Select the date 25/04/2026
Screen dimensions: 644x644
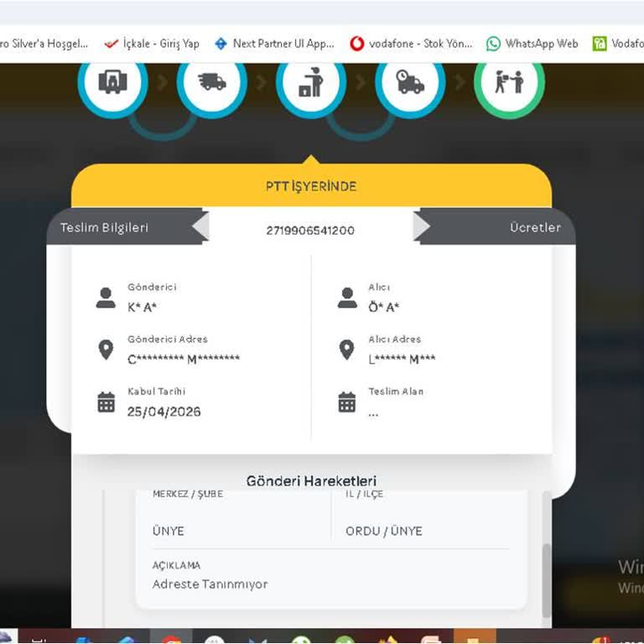tap(164, 412)
